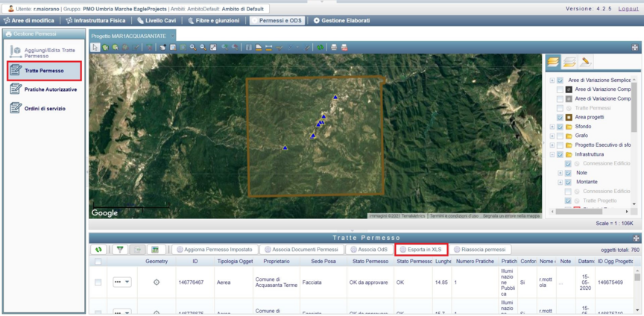644x316 pixels.
Task: Click the zoom in magnifier tool
Action: click(193, 47)
